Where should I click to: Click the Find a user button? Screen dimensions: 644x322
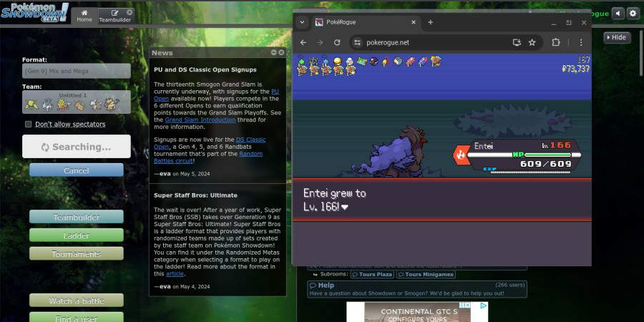tap(77, 318)
